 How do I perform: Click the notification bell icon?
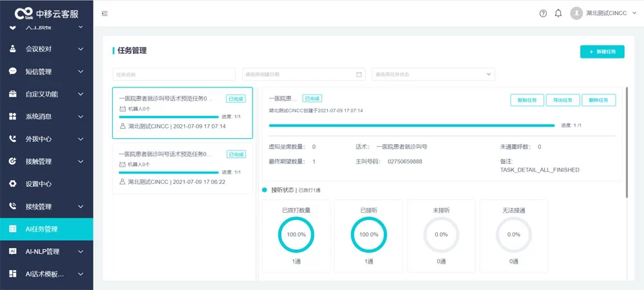558,14
